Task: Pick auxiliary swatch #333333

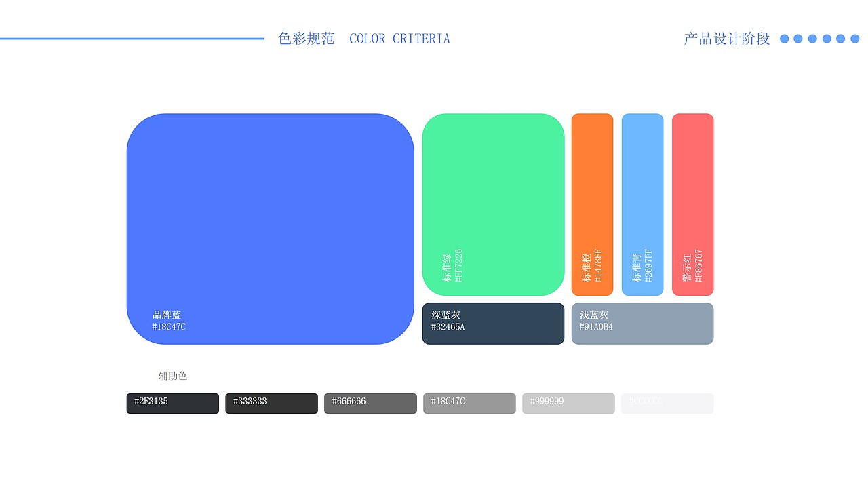Action: click(271, 404)
